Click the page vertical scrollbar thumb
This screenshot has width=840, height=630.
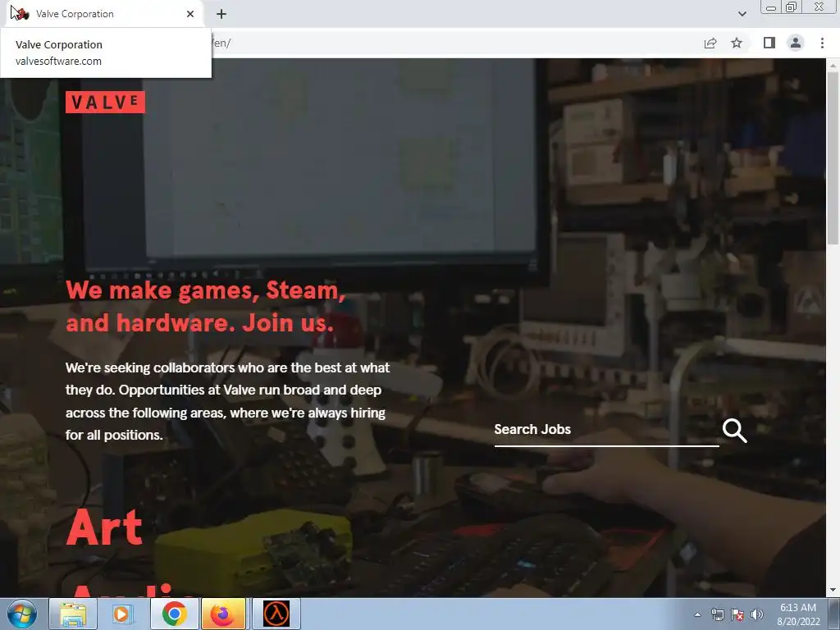[833, 157]
